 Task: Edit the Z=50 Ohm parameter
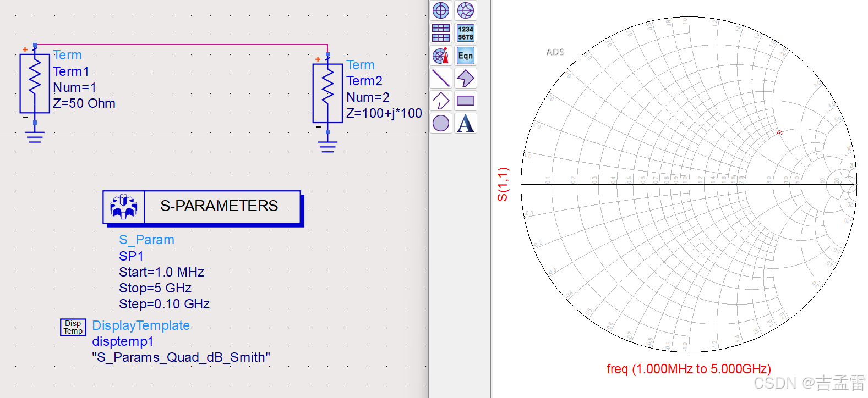84,103
